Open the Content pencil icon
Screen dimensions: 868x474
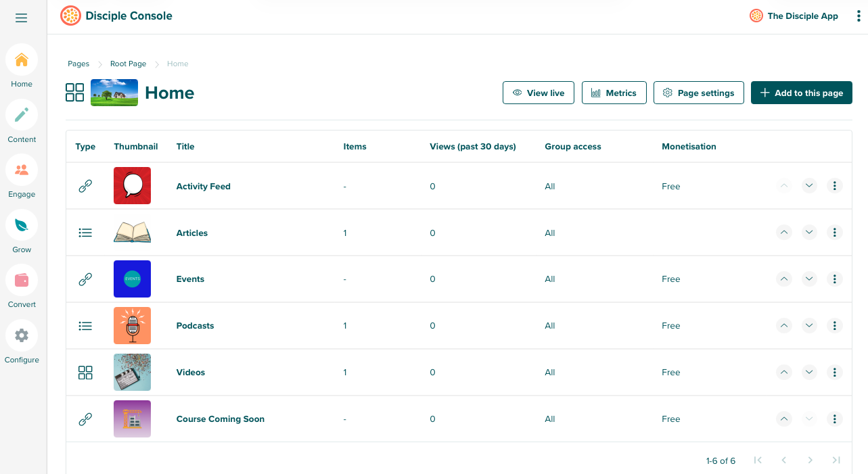(x=22, y=115)
